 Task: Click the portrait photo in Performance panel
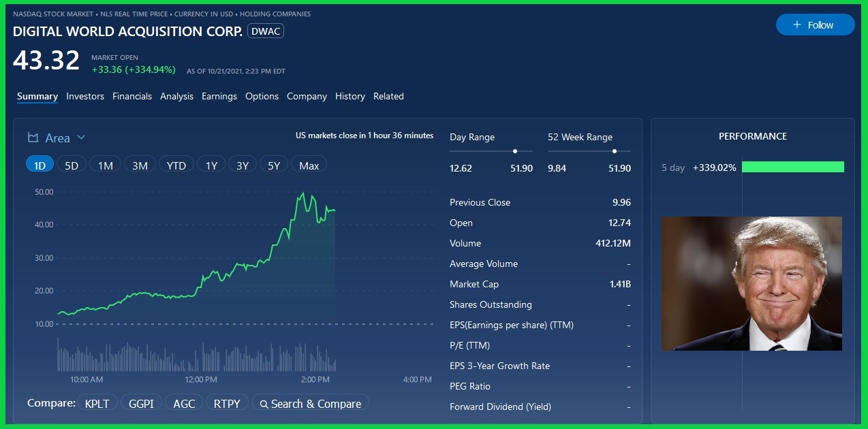click(751, 284)
